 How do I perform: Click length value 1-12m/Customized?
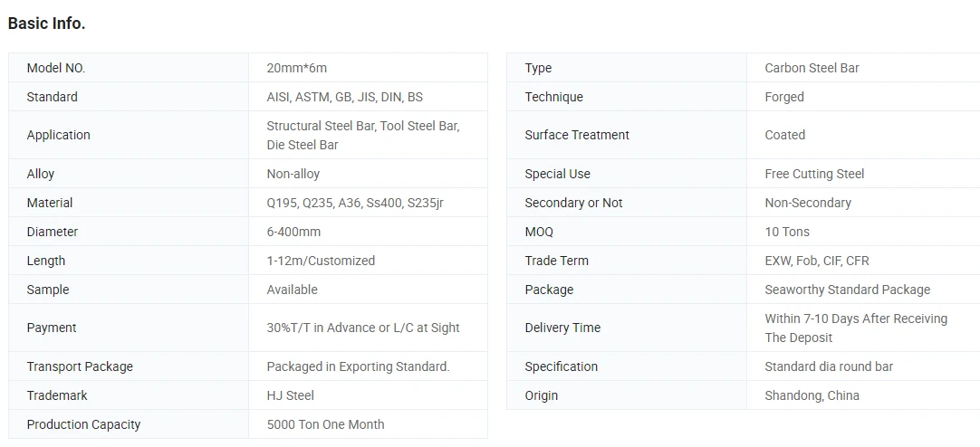point(321,261)
